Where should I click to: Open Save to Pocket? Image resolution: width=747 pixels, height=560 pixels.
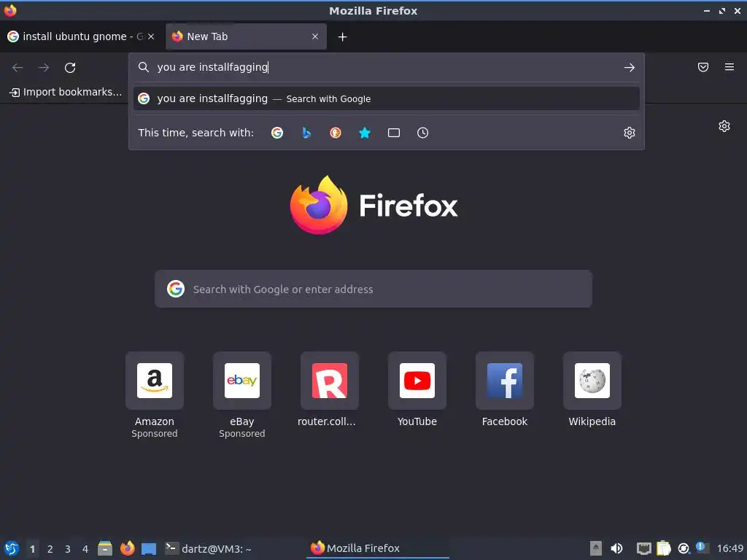(703, 67)
